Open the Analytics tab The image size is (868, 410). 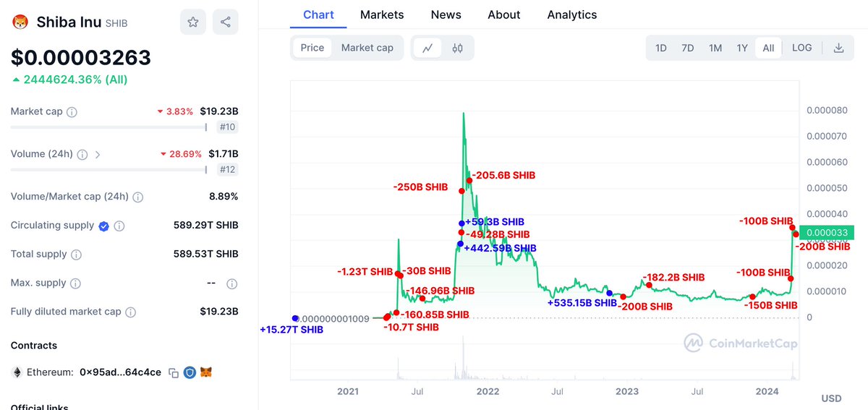(572, 14)
